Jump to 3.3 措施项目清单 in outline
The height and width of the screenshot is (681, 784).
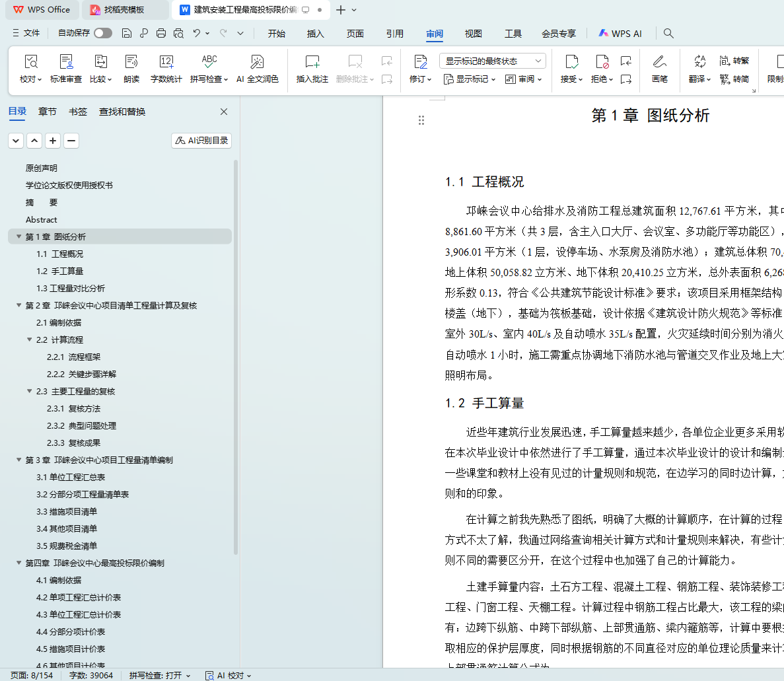(67, 511)
